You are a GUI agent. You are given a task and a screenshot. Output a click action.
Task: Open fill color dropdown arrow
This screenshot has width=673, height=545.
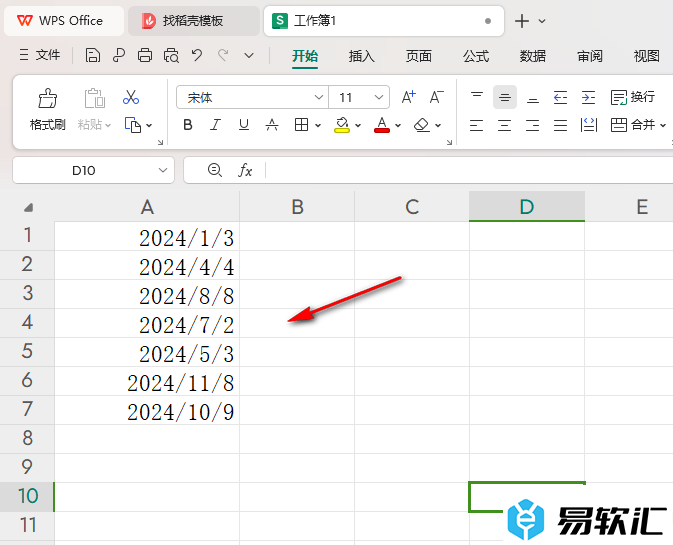pos(358,125)
